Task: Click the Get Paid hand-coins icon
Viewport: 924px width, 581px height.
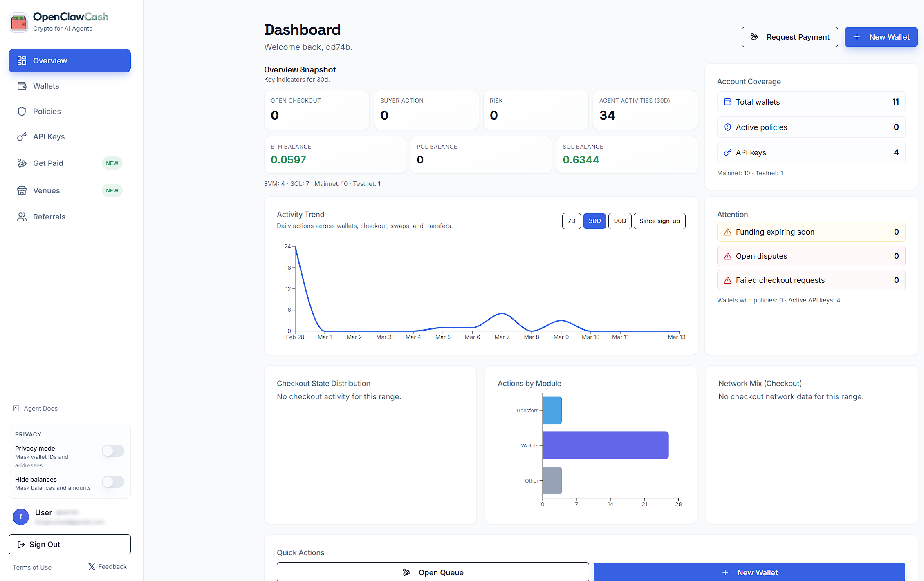Action: click(22, 163)
